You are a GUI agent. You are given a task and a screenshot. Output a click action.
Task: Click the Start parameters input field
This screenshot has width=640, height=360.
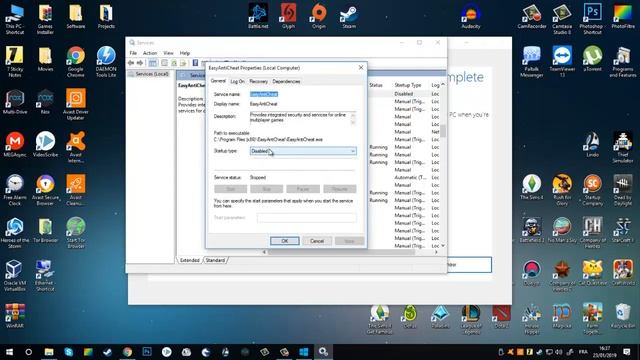coord(307,218)
